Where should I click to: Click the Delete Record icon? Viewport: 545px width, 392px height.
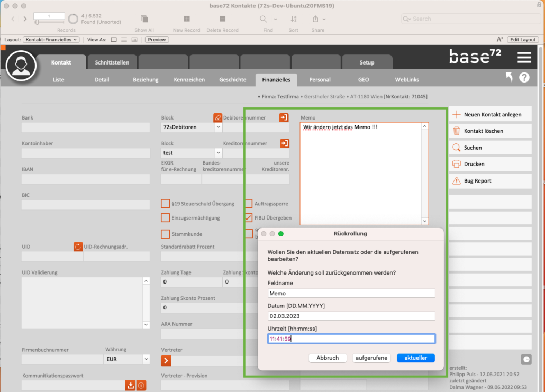[x=222, y=19]
